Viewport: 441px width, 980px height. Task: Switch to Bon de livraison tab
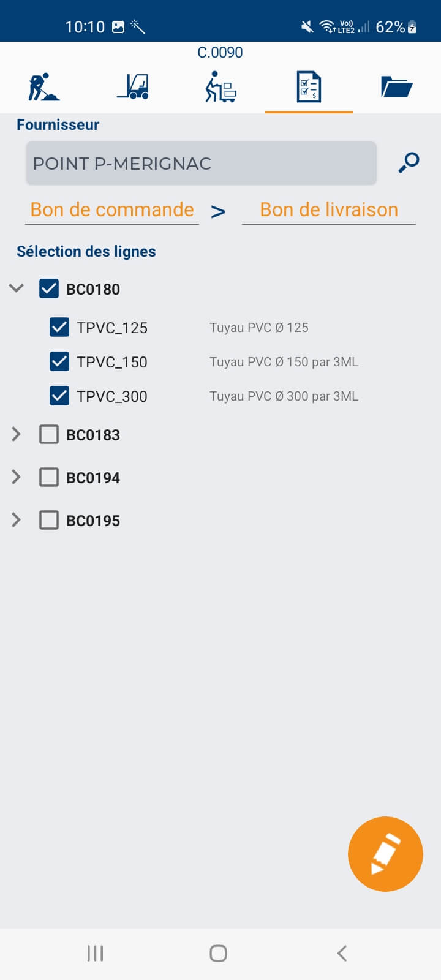click(x=329, y=210)
